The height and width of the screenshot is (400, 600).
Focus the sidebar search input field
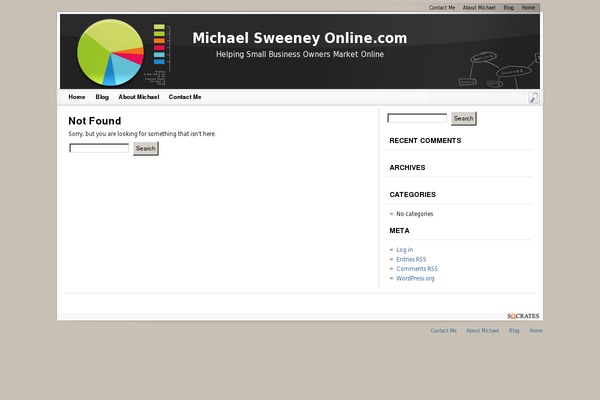click(417, 118)
